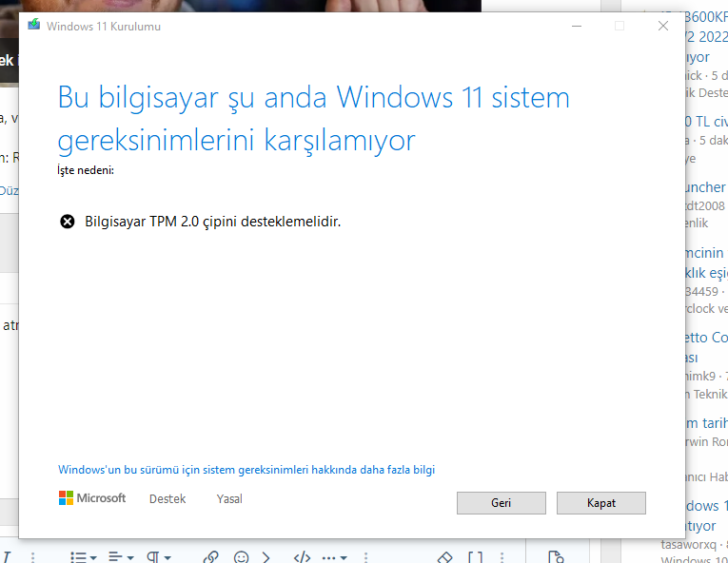
Task: Open the paragraph format dropdown in editor
Action: (159, 557)
